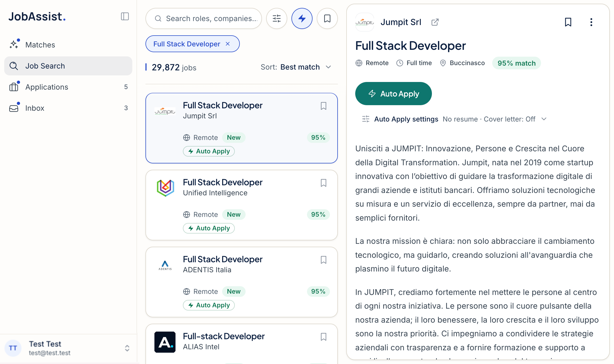Click the location pin icon near Buccinasco

point(443,63)
